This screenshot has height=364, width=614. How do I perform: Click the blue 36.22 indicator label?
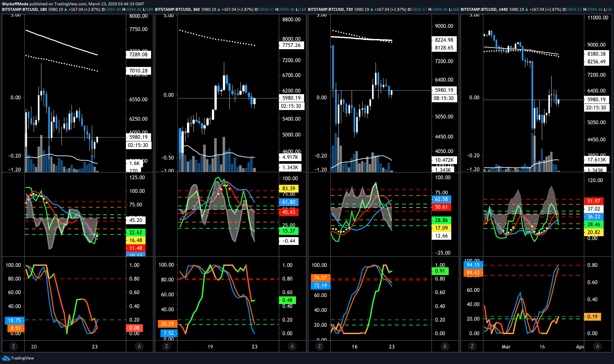[594, 217]
